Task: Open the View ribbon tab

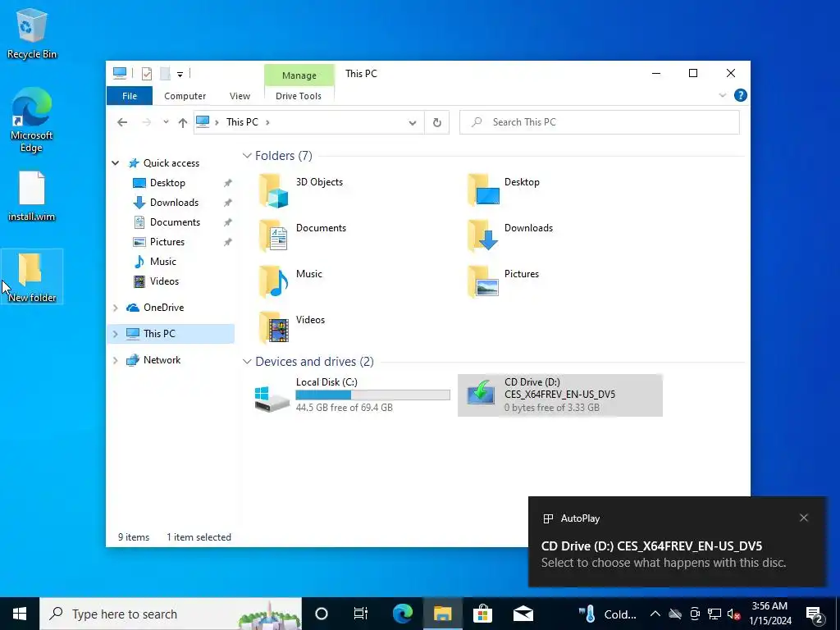Action: (240, 96)
